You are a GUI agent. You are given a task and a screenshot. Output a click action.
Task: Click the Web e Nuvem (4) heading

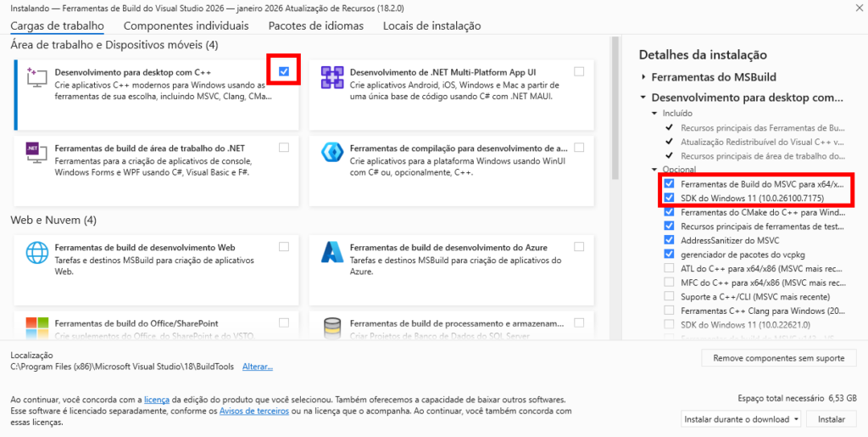point(53,221)
